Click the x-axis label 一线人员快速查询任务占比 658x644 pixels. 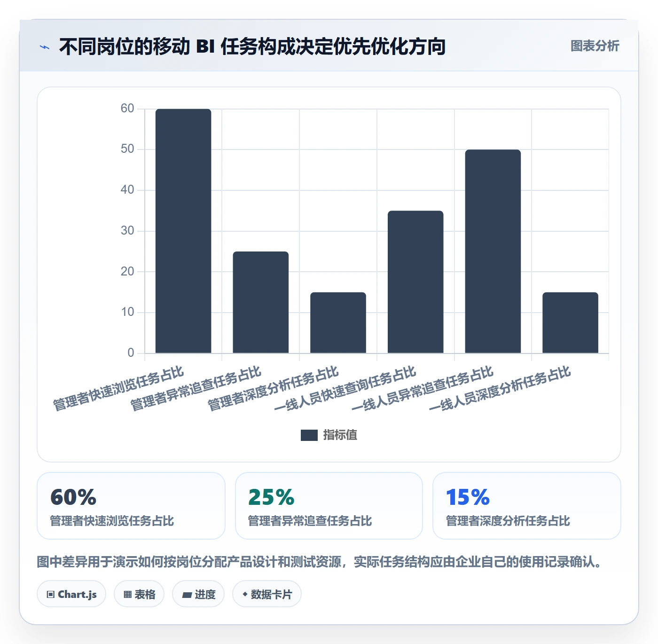click(x=345, y=388)
